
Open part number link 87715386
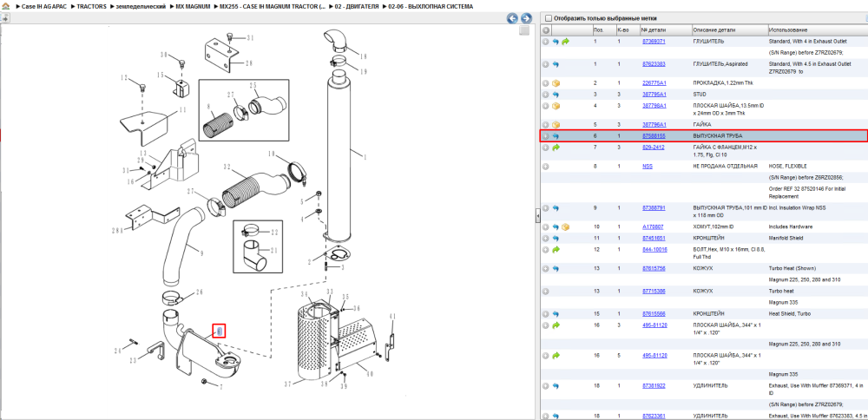[x=654, y=291]
